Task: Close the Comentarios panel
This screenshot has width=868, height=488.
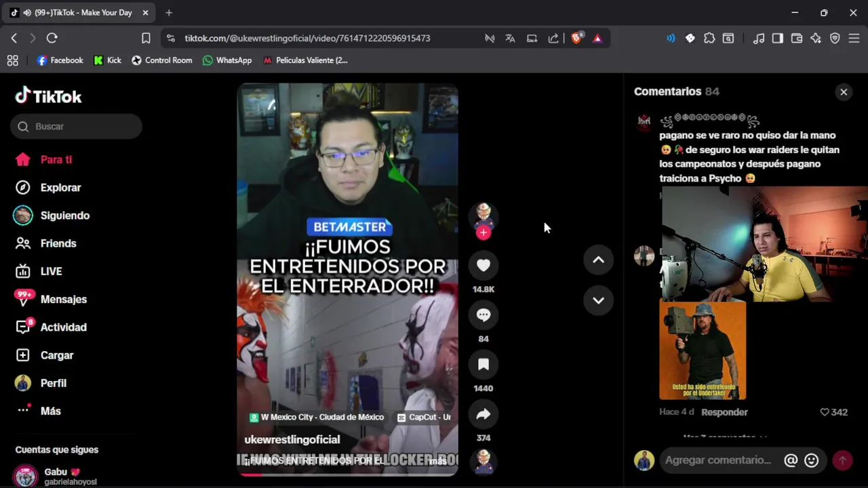Action: pyautogui.click(x=844, y=92)
